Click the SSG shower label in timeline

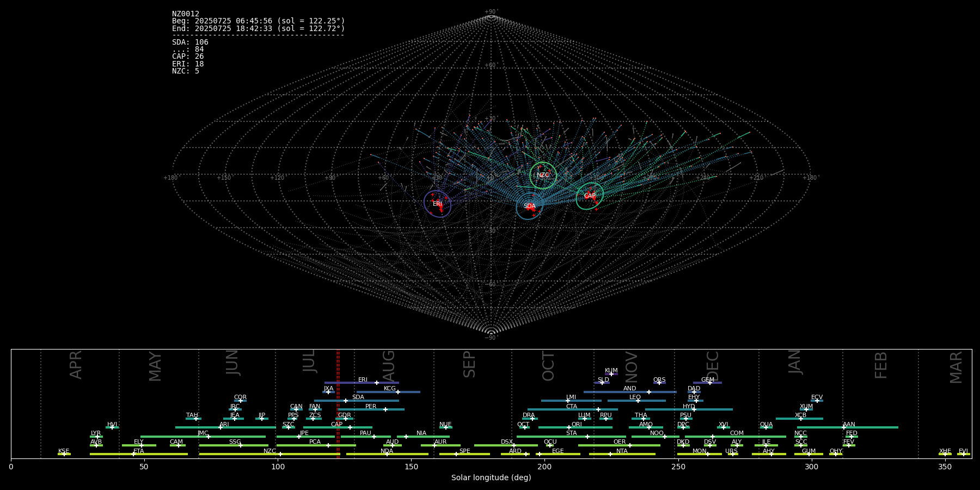pyautogui.click(x=235, y=442)
